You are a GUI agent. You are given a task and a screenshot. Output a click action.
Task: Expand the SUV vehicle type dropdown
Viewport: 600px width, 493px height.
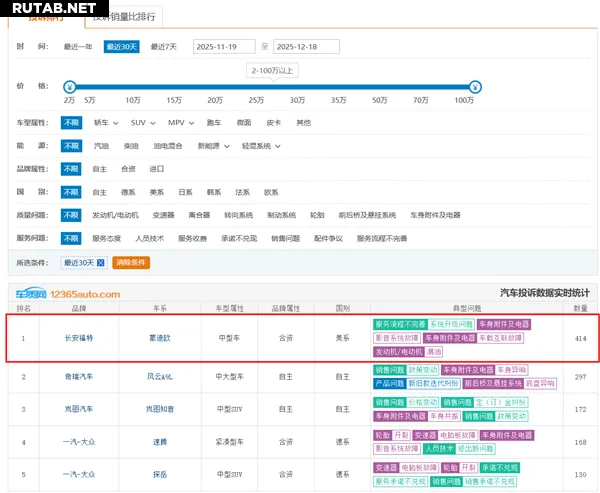143,122
